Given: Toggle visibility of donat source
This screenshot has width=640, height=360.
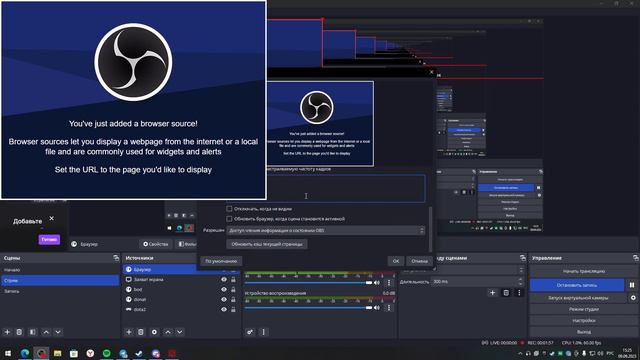Looking at the screenshot, I should coord(224,299).
